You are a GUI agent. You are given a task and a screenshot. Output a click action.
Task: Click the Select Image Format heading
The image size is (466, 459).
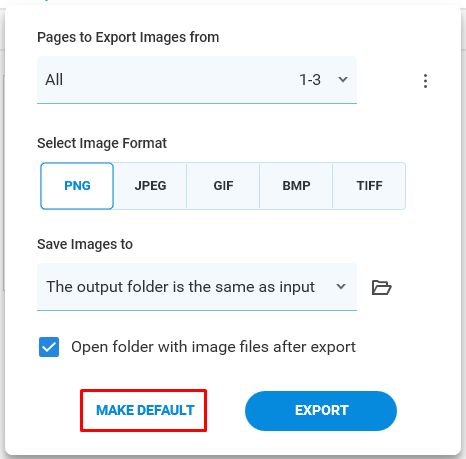click(102, 143)
